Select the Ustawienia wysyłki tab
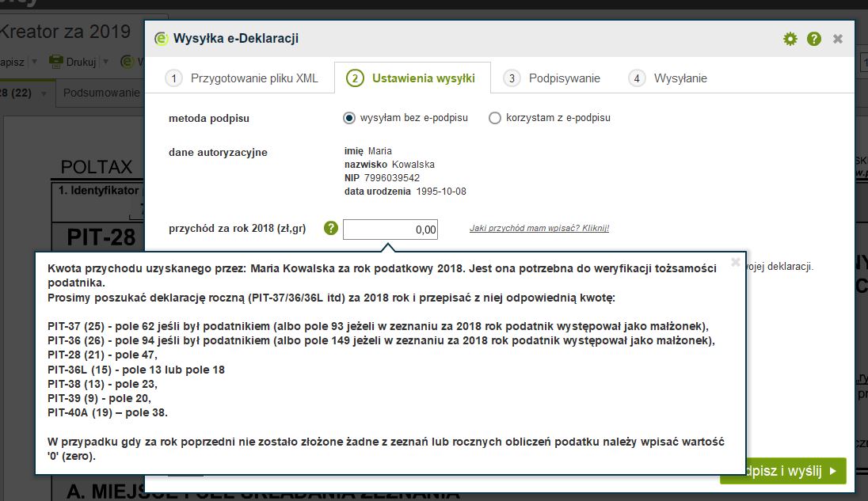868x501 pixels. (423, 78)
